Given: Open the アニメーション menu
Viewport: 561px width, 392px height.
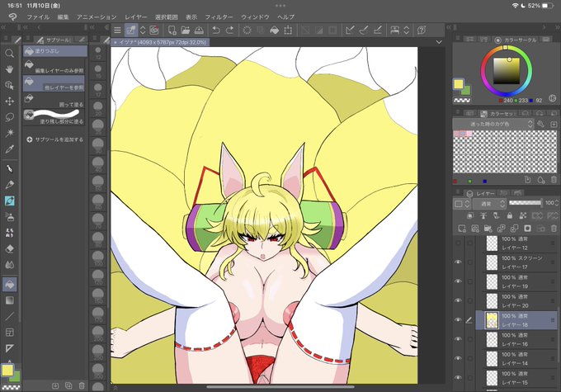Looking at the screenshot, I should (97, 17).
